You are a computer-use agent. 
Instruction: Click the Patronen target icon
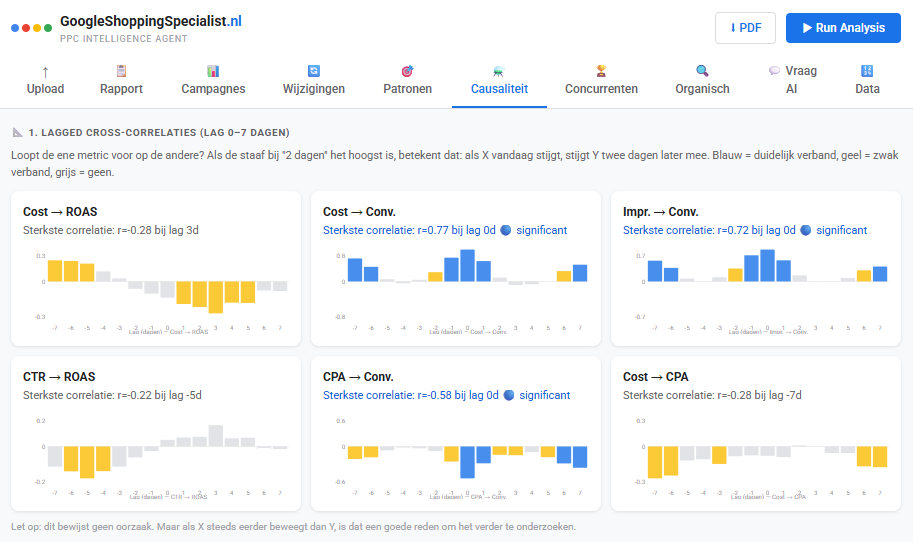[x=407, y=71]
